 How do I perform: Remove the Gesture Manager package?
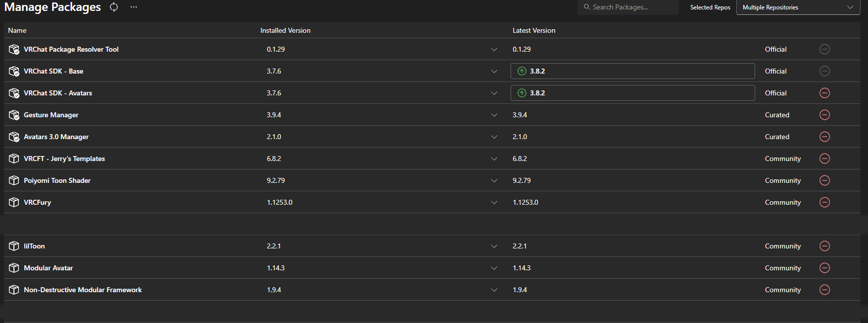824,115
